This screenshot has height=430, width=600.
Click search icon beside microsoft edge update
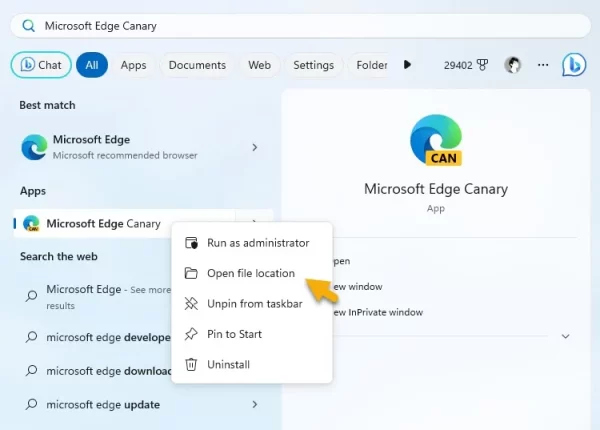pos(31,404)
